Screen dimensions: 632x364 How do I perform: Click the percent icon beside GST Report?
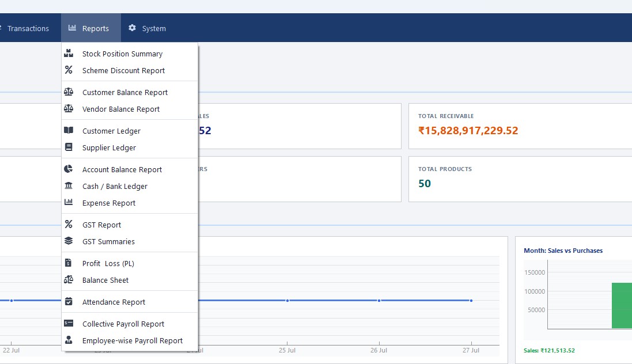(x=69, y=224)
